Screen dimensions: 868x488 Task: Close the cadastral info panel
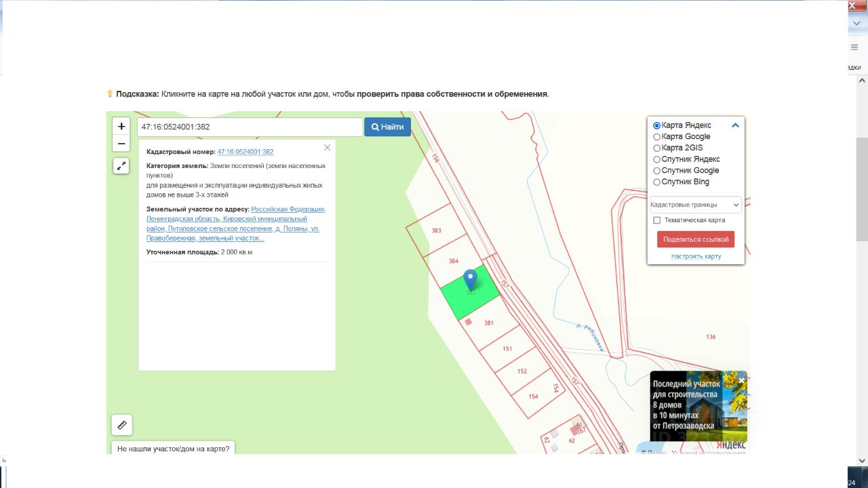327,147
